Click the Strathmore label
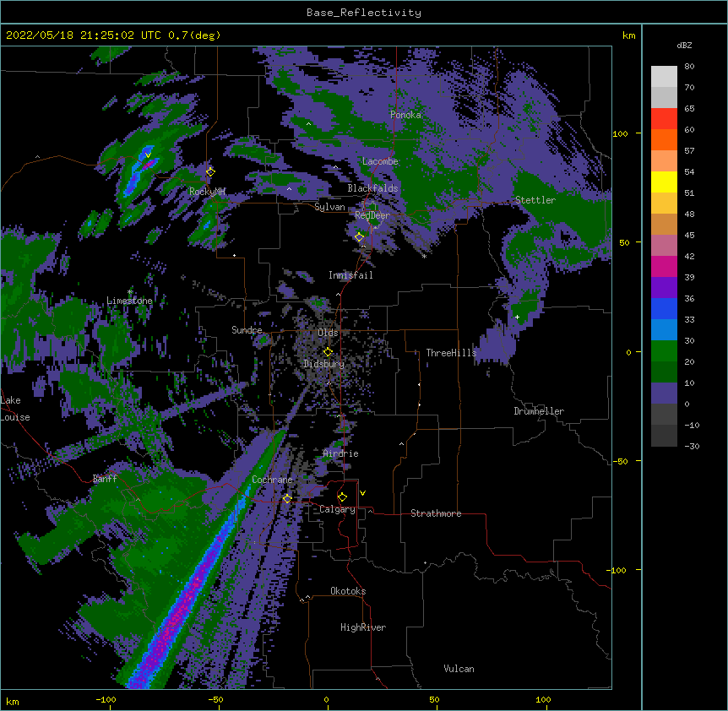The height and width of the screenshot is (711, 728). coord(436,513)
